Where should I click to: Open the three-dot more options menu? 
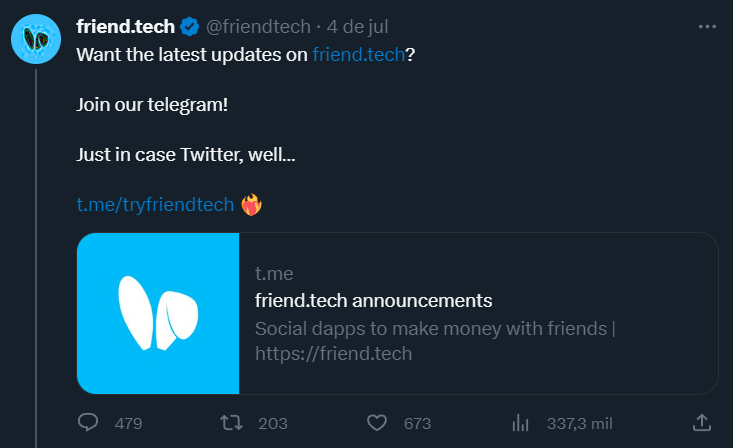coord(708,25)
